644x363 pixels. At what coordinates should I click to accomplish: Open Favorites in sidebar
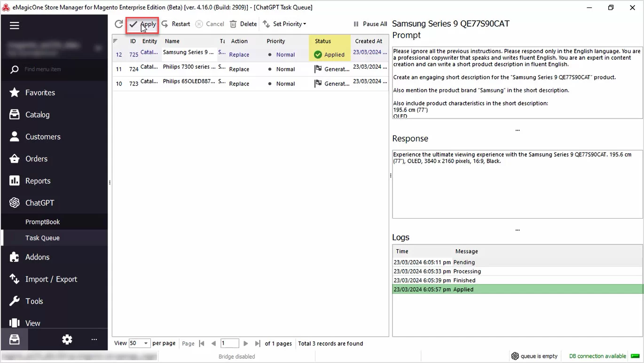[x=54, y=93]
